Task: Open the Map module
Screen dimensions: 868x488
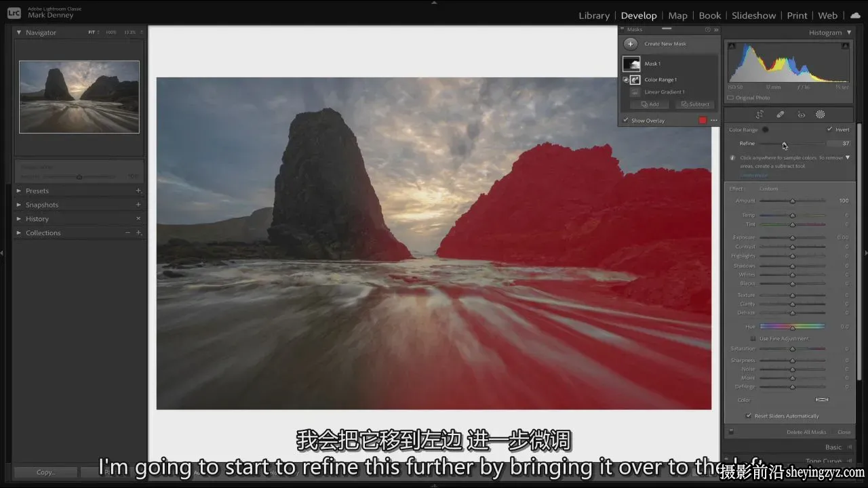Action: coord(677,16)
